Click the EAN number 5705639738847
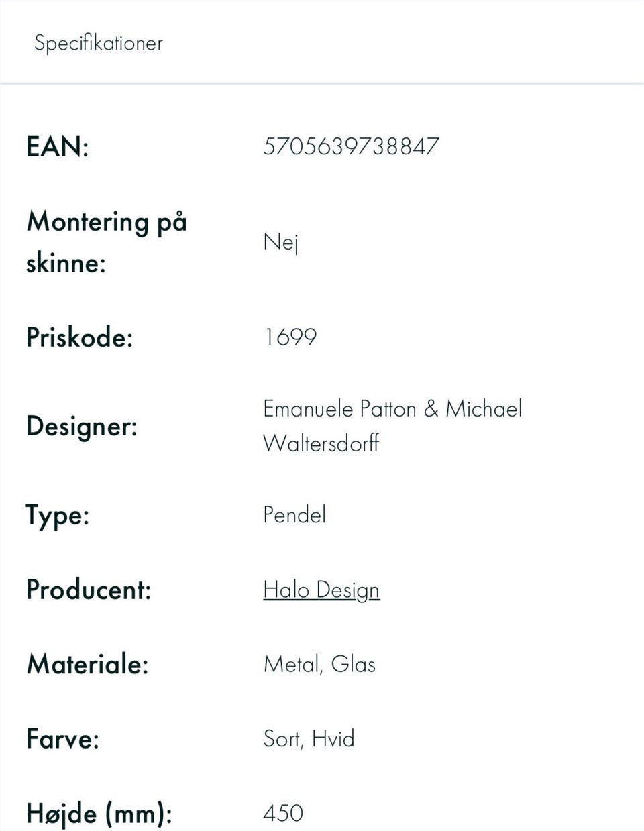The width and height of the screenshot is (644, 831). click(x=351, y=146)
